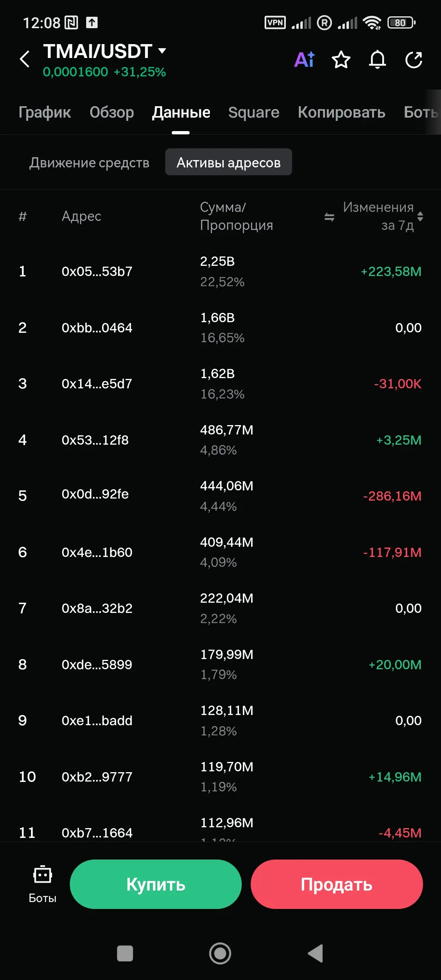
Task: Add TMAI/USDT to favorites star
Action: coord(341,60)
